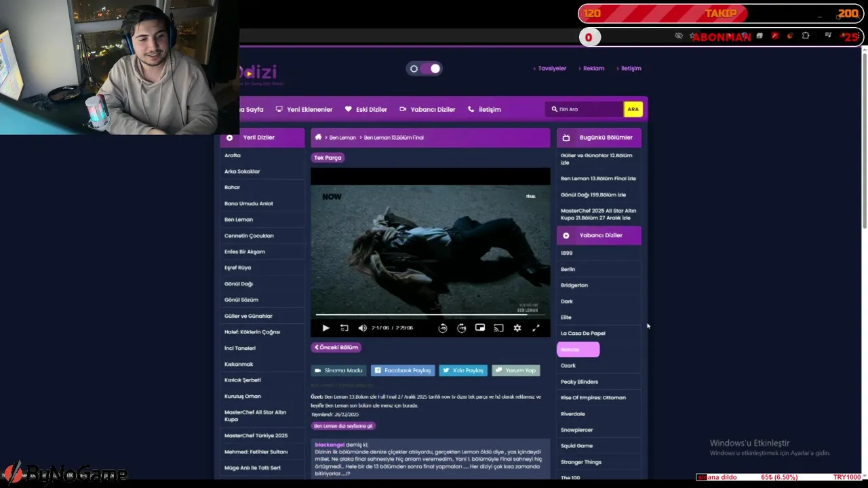The width and height of the screenshot is (868, 488).
Task: Open the highlighted Narcos link
Action: point(578,350)
